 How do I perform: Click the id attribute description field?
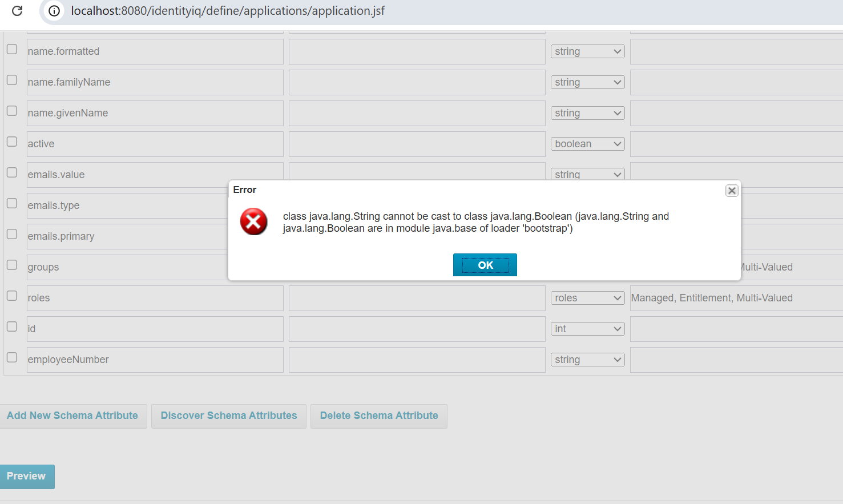(x=417, y=329)
